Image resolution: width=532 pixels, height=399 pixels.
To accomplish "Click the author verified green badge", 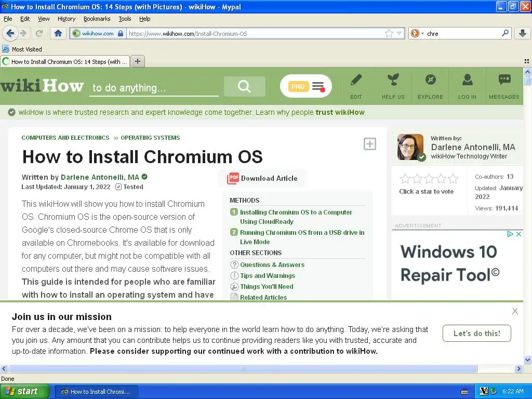I will coord(144,177).
